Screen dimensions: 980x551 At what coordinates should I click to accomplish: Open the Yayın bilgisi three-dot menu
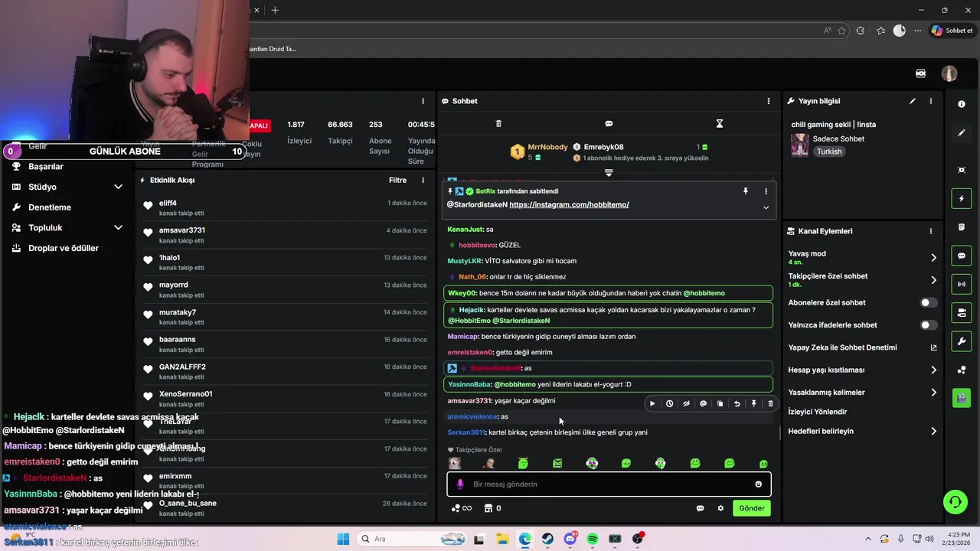(x=931, y=101)
